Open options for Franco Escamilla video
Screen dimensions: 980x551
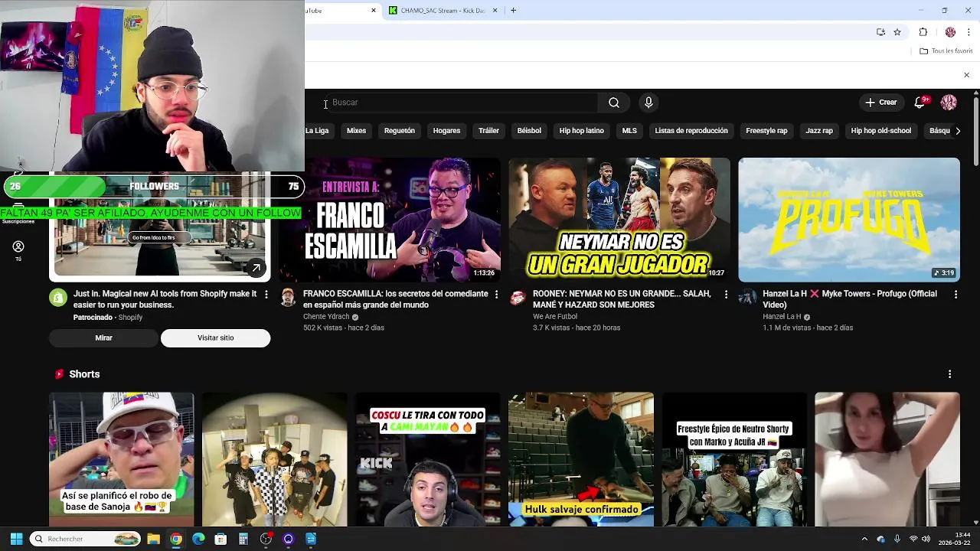[x=496, y=294]
